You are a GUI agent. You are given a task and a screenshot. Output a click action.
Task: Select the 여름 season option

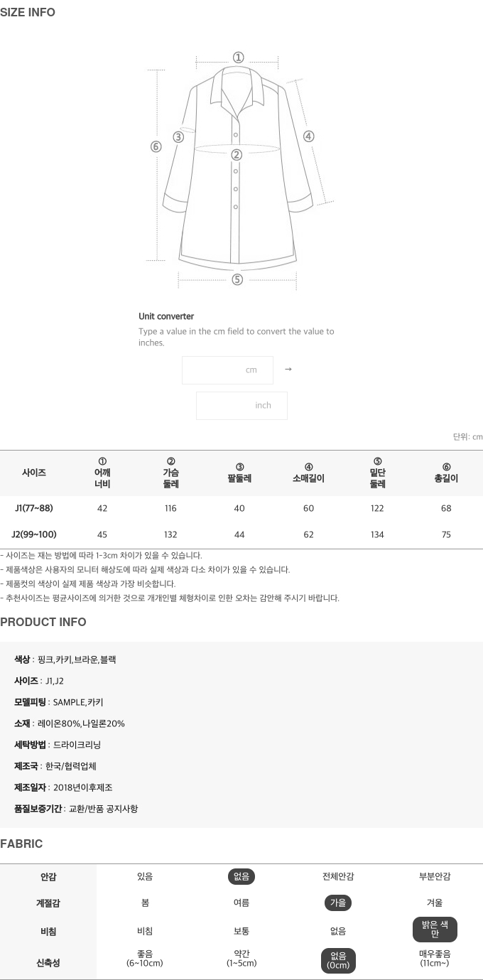pos(241,903)
